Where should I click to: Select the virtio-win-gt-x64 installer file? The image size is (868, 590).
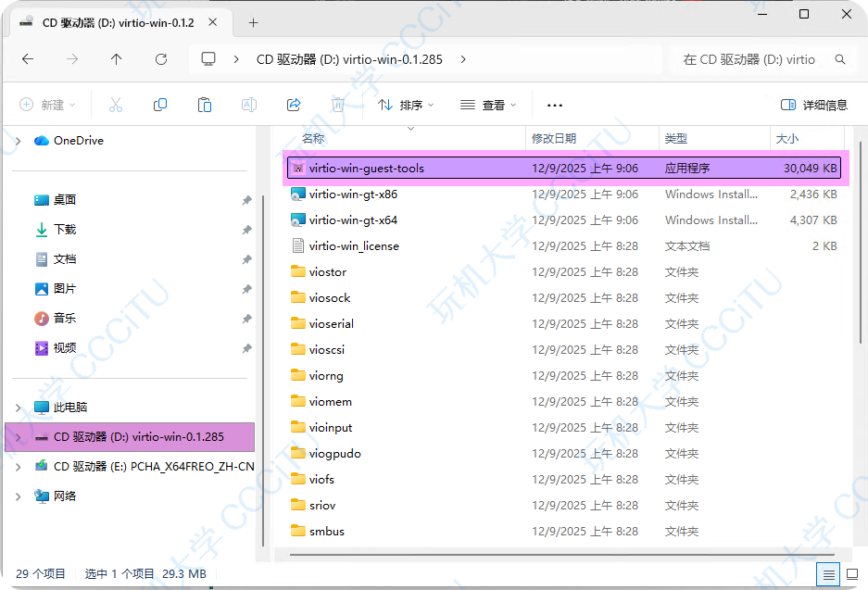(x=353, y=220)
